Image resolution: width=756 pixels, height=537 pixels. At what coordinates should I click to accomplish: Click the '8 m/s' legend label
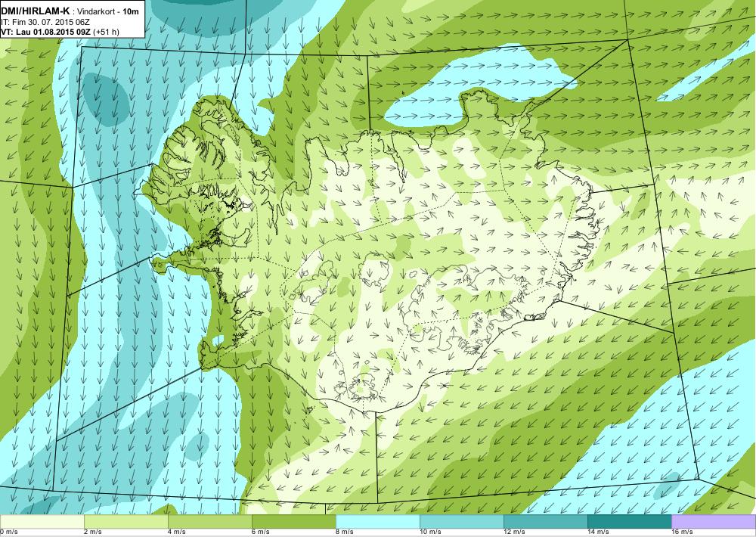tap(345, 532)
